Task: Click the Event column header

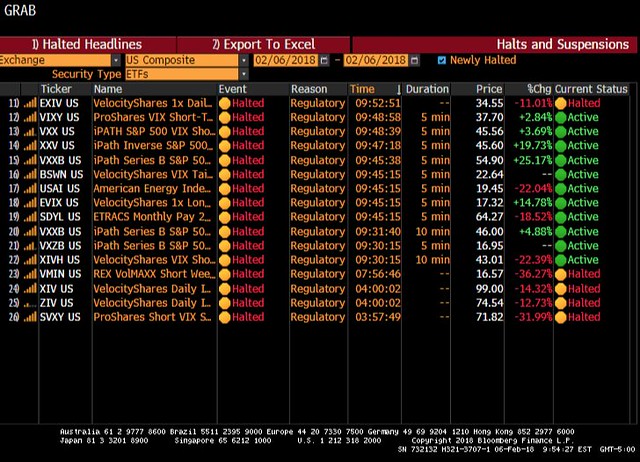Action: [232, 89]
